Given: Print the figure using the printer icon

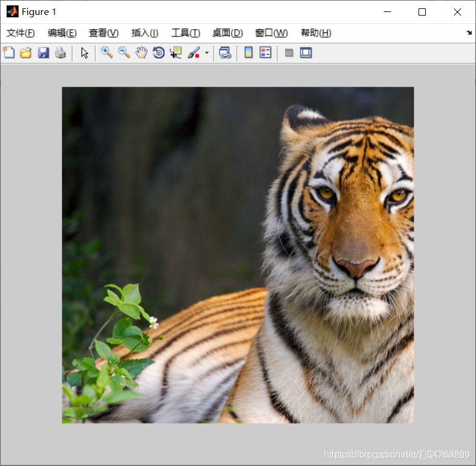Looking at the screenshot, I should pyautogui.click(x=60, y=53).
